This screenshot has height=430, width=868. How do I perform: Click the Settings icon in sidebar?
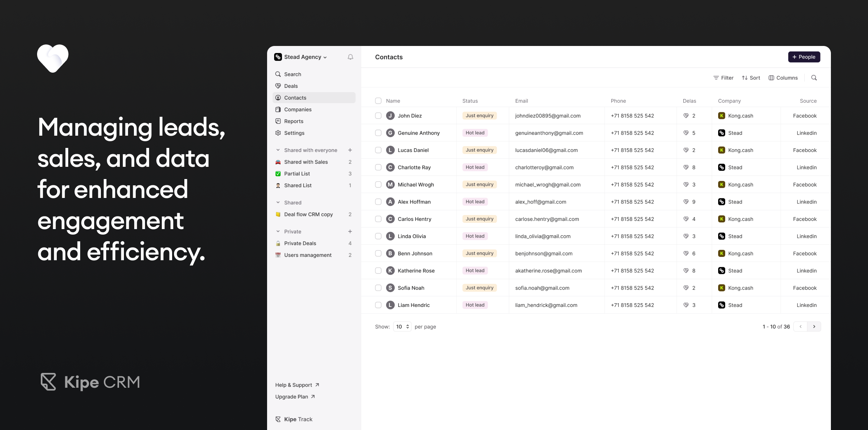[279, 133]
